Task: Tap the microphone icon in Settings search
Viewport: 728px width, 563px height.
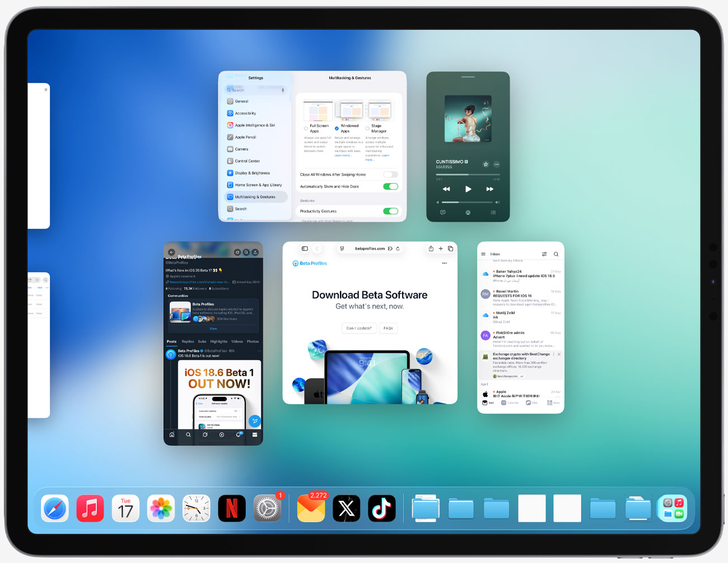Action: click(x=283, y=90)
